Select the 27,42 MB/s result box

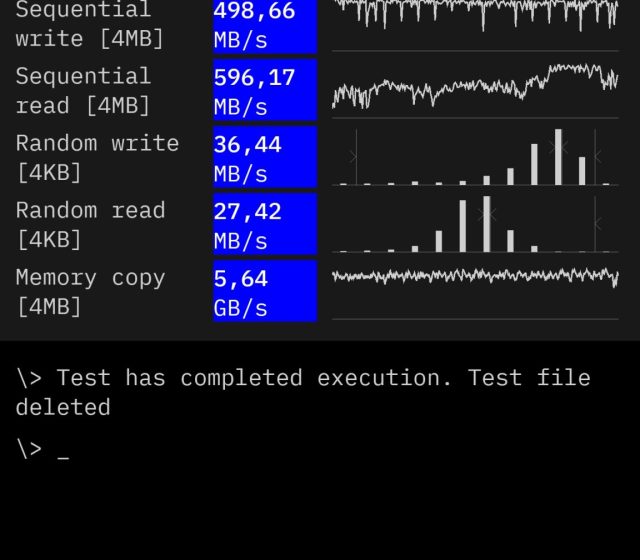[264, 225]
